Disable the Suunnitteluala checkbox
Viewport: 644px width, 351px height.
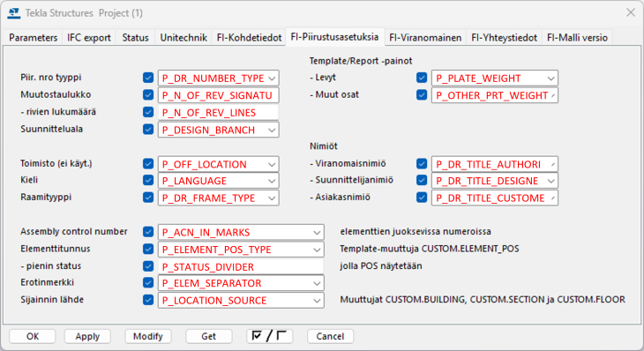(x=148, y=130)
